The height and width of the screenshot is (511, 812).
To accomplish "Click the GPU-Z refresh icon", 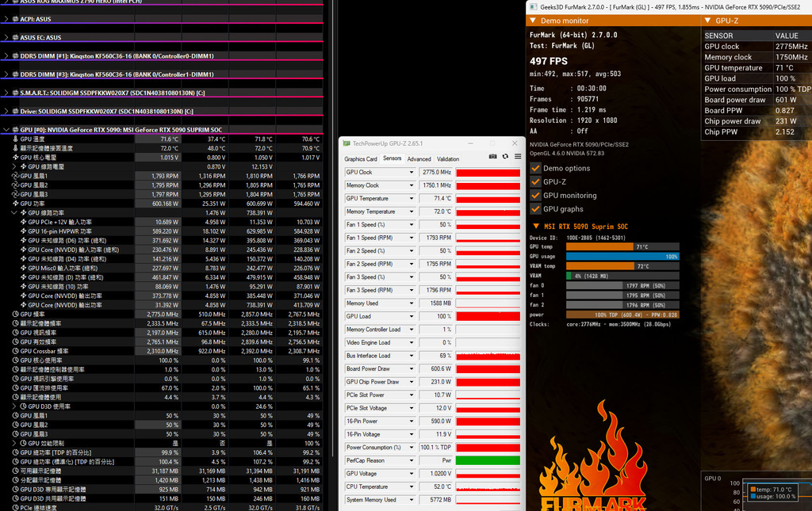I will pos(505,156).
